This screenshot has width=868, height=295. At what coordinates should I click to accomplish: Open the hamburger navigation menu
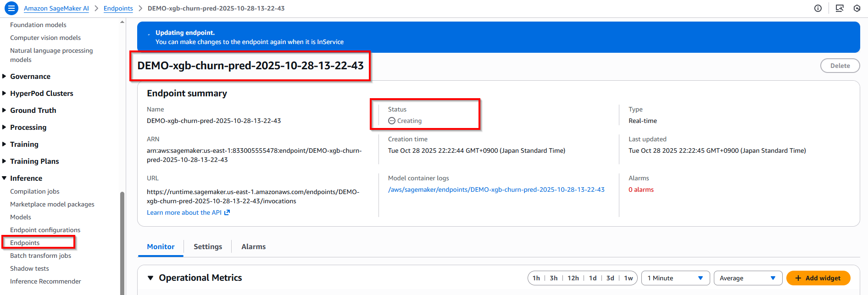click(x=11, y=8)
